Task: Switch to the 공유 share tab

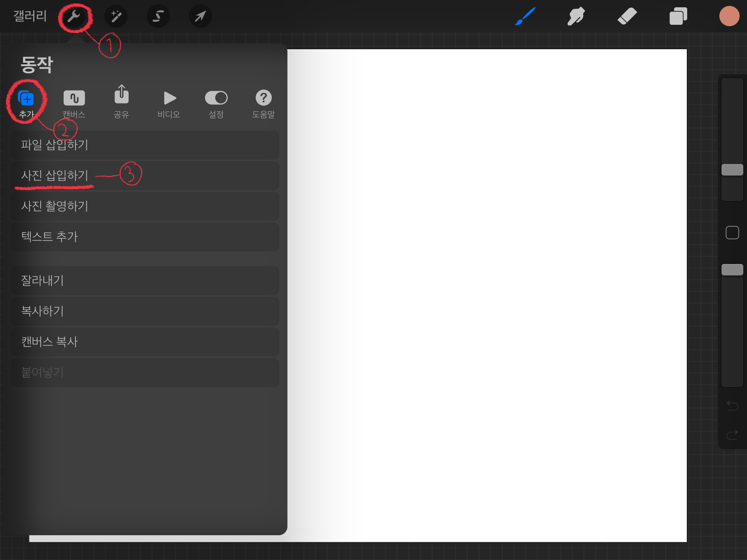Action: (x=121, y=102)
